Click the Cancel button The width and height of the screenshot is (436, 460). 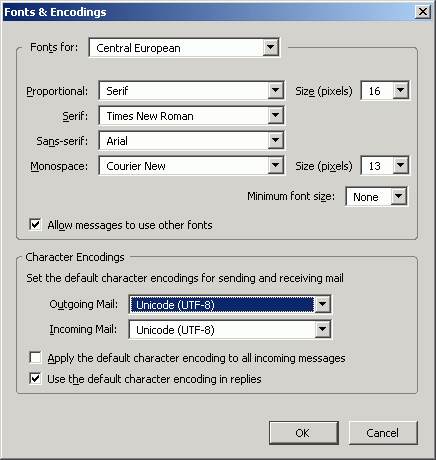coord(383,433)
